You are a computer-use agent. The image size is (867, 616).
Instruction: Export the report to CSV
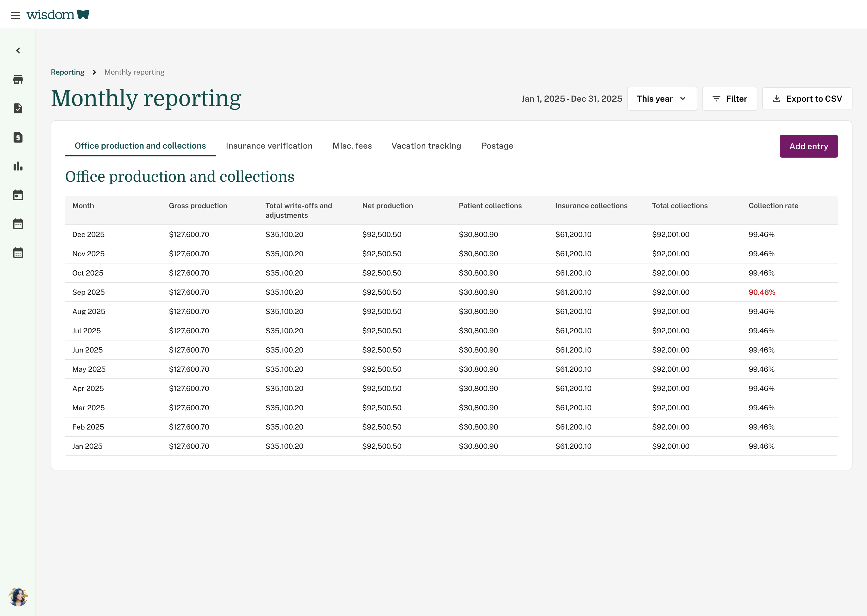(807, 99)
